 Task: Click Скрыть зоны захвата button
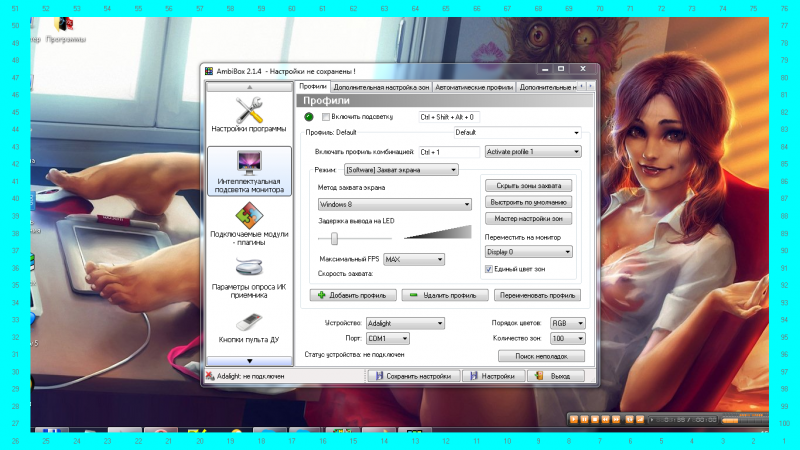[529, 186]
